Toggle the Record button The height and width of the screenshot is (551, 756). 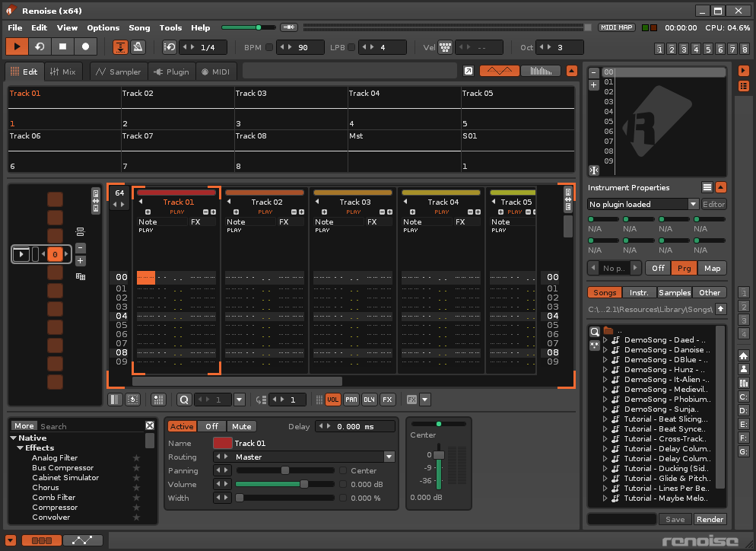(x=85, y=47)
